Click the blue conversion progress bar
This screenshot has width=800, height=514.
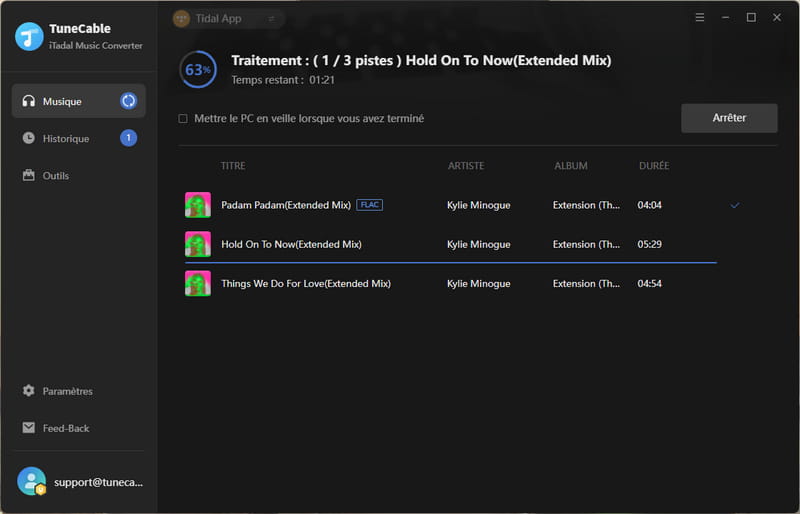pos(451,263)
